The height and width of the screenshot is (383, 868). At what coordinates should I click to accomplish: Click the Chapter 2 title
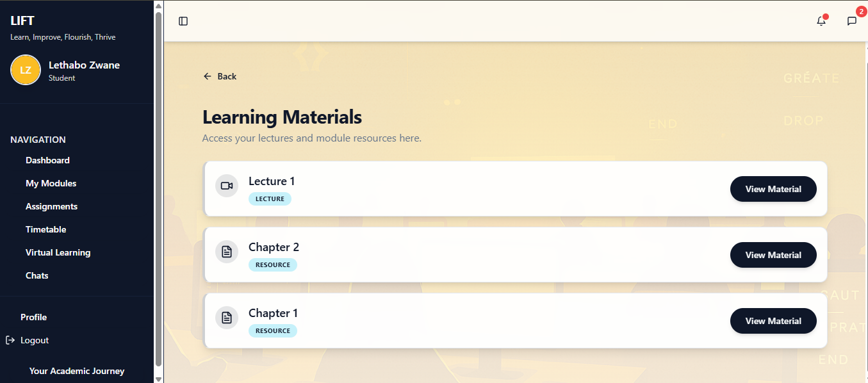tap(274, 247)
